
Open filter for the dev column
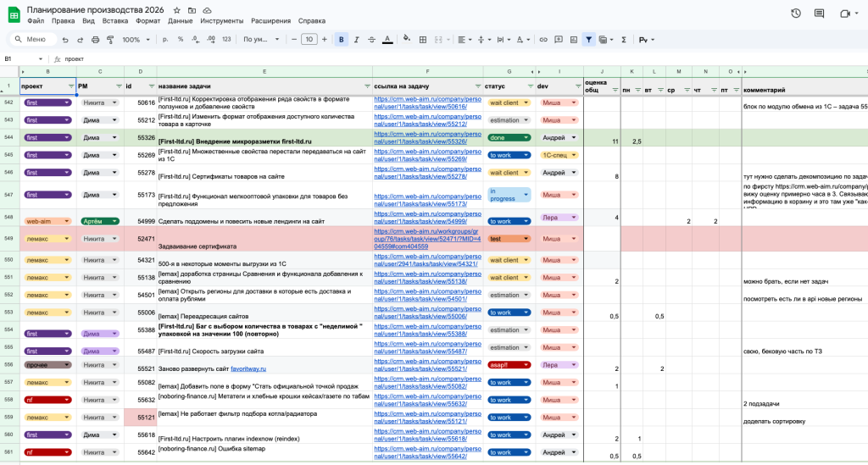coord(578,86)
